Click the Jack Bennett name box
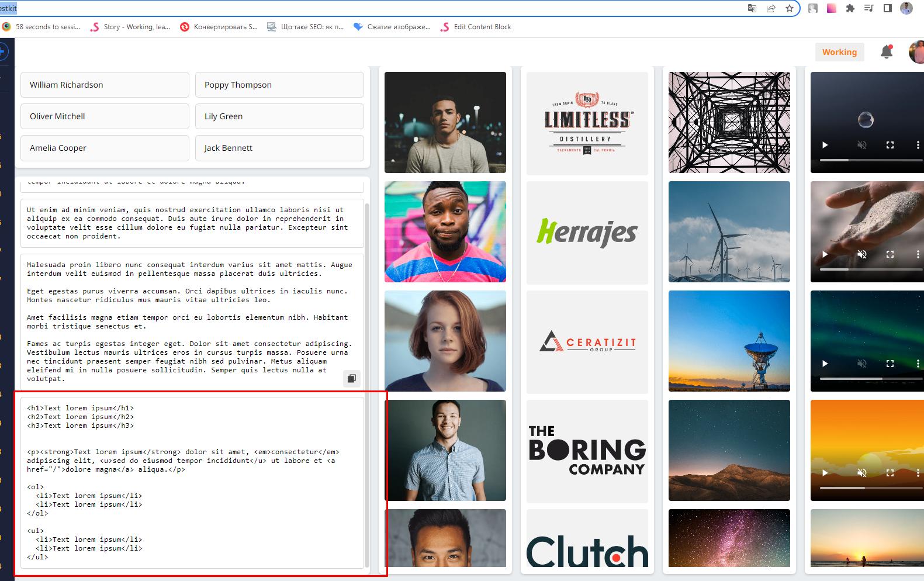The image size is (924, 581). 279,148
